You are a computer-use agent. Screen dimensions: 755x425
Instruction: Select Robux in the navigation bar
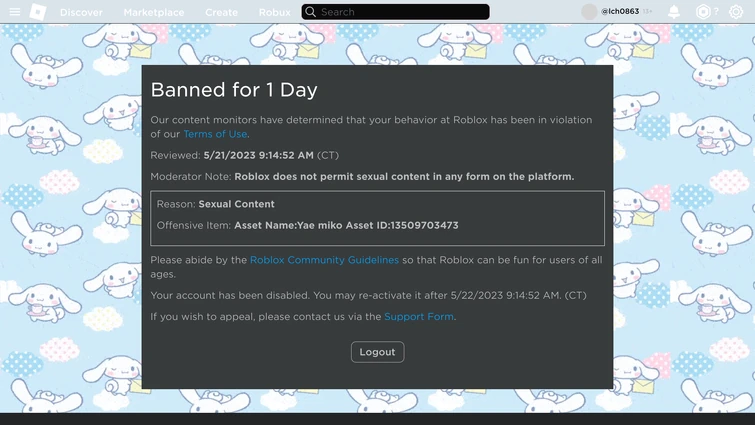274,12
